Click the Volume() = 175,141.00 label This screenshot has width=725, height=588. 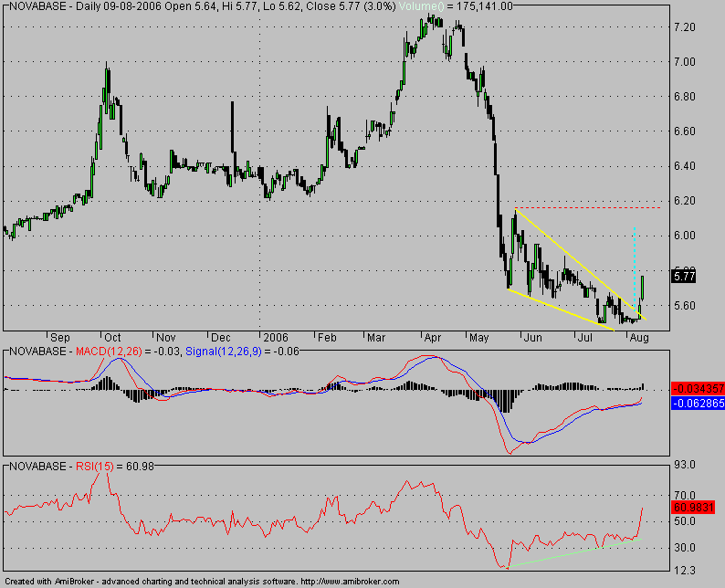455,6
